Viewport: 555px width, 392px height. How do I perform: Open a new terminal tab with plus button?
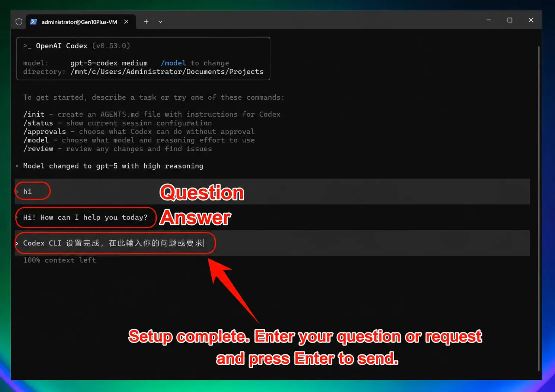click(x=146, y=22)
